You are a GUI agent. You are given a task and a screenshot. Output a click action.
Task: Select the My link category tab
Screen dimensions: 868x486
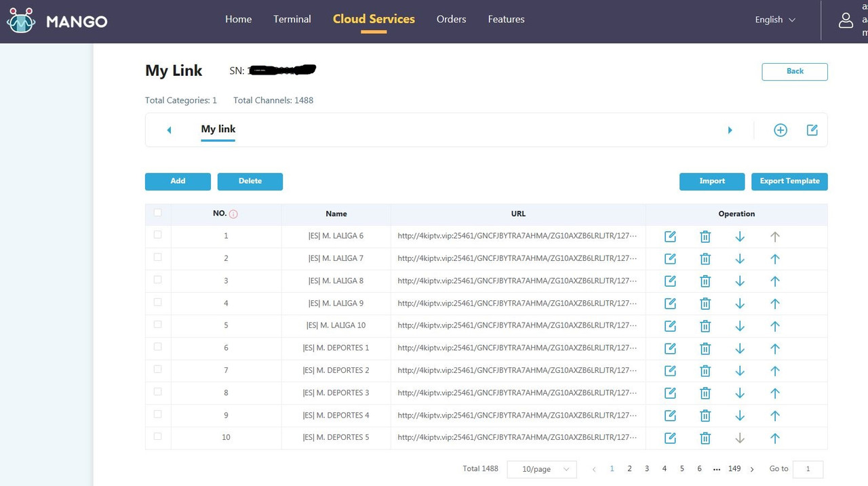pos(218,129)
